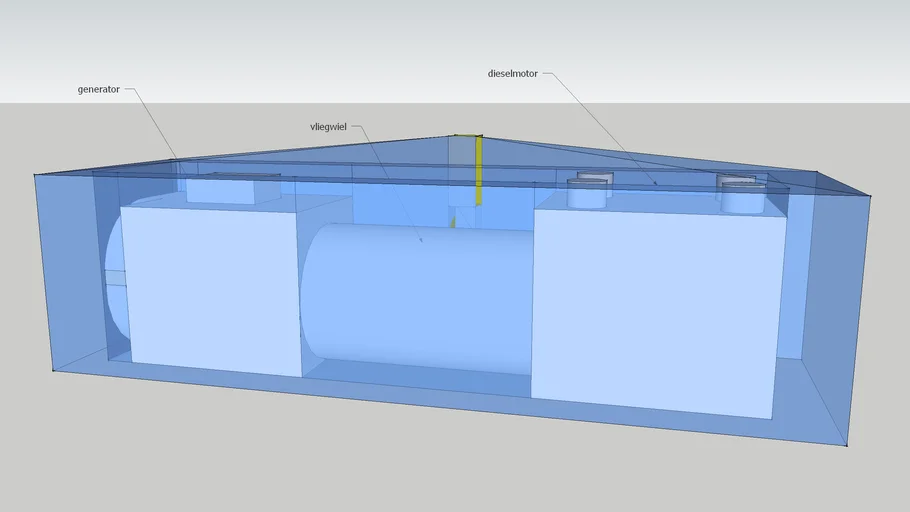Screen dimensions: 910x512
Task: Click the small flat box atop the generator
Action: coord(233,188)
